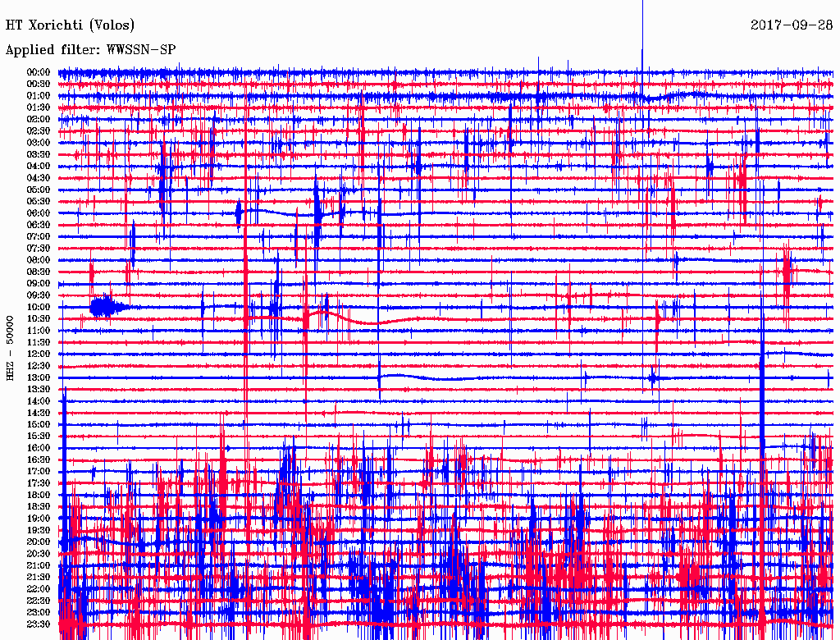Viewport: 840px width, 640px height.
Task: Select the 00:00 time label
Action: pos(39,72)
